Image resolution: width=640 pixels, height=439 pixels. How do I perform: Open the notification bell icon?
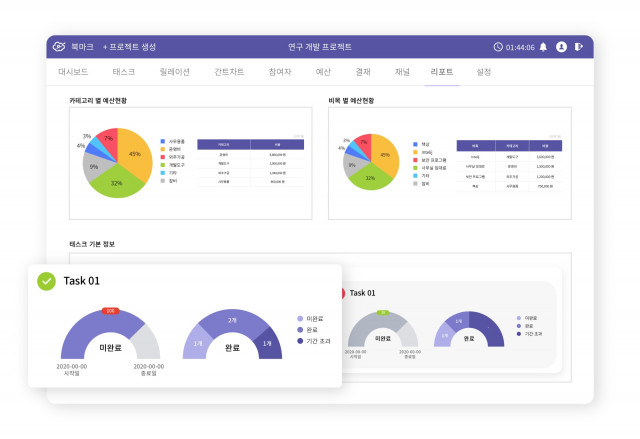pyautogui.click(x=543, y=47)
